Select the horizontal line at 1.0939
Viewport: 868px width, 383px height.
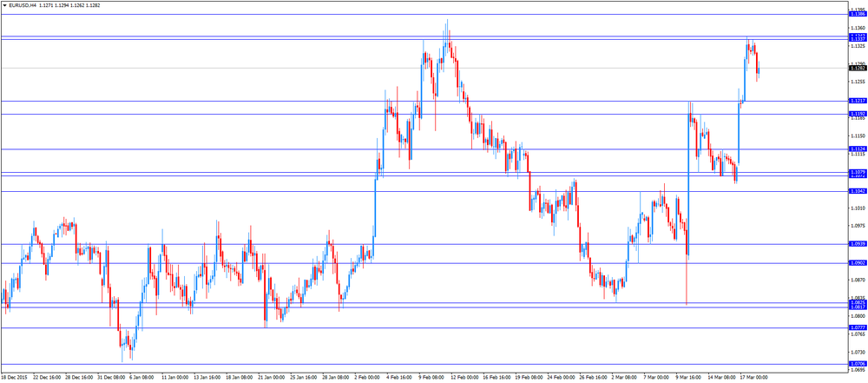pyautogui.click(x=424, y=244)
